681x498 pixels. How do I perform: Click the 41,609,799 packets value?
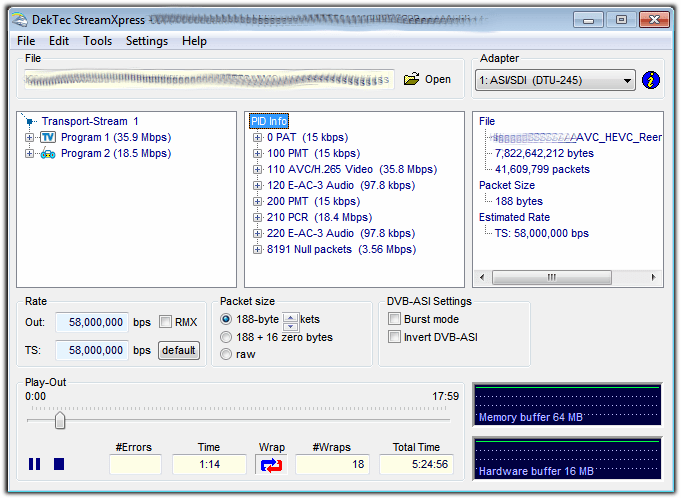(x=542, y=170)
